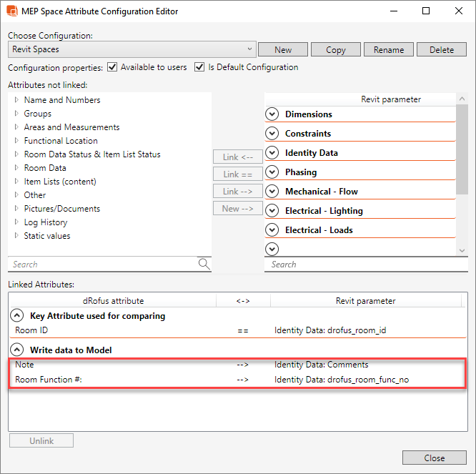The width and height of the screenshot is (476, 474).
Task: Expand the Electrical - Lighting chevron icon
Action: pyautogui.click(x=272, y=211)
